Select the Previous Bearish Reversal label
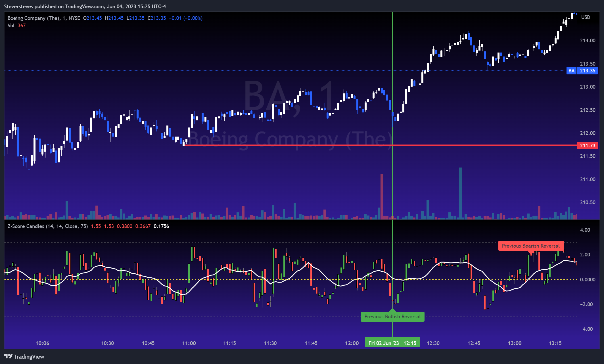The width and height of the screenshot is (604, 364). (531, 246)
